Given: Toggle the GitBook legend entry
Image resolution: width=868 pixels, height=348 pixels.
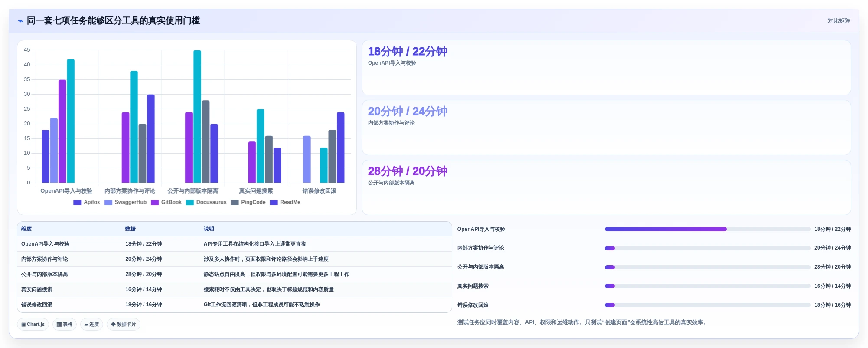Looking at the screenshot, I should coord(166,202).
